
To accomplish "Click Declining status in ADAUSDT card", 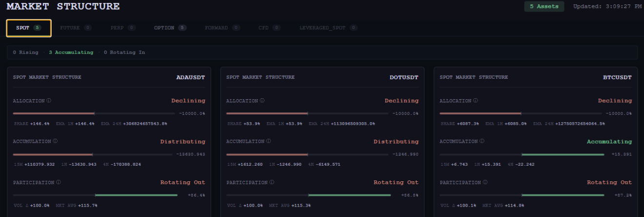I will tap(188, 101).
